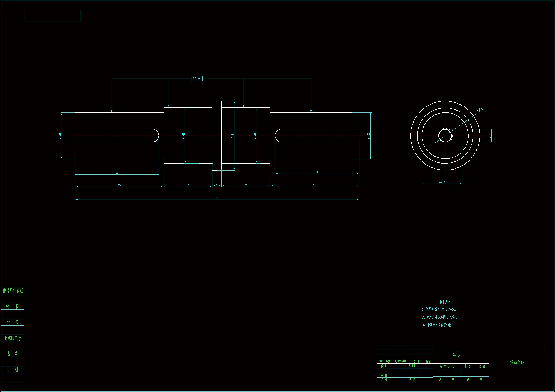The height and width of the screenshot is (392, 555).
Task: Click the concentricity tolerance symbol box
Action: pos(194,78)
